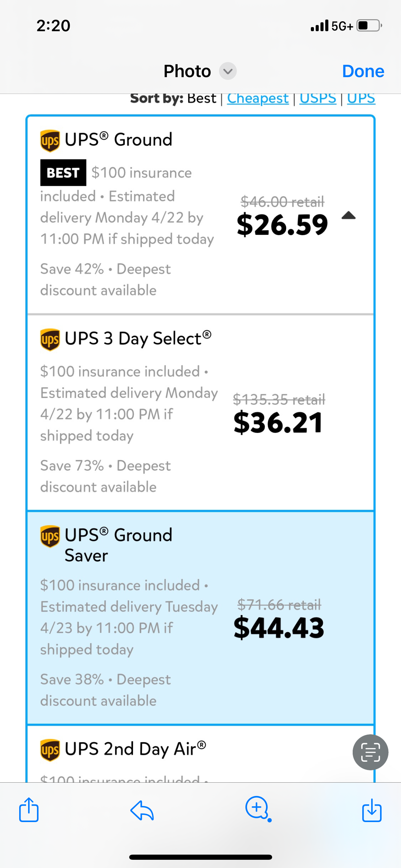The width and height of the screenshot is (401, 868).
Task: Collapse the $26.59 UPS Ground rate arrow
Action: [x=349, y=216]
